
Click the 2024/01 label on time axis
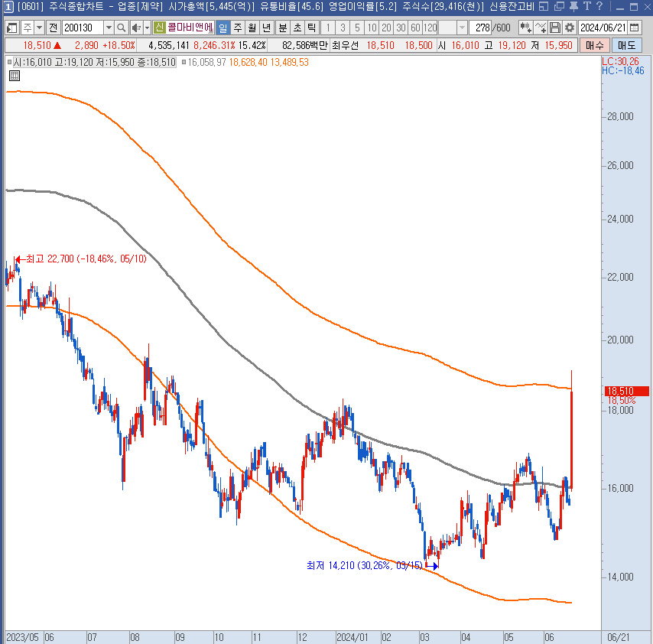[352, 637]
